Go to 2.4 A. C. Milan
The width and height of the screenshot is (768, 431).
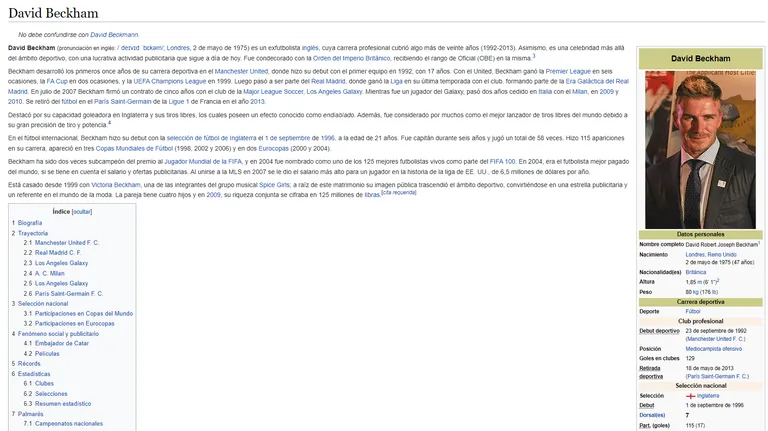pyautogui.click(x=49, y=273)
